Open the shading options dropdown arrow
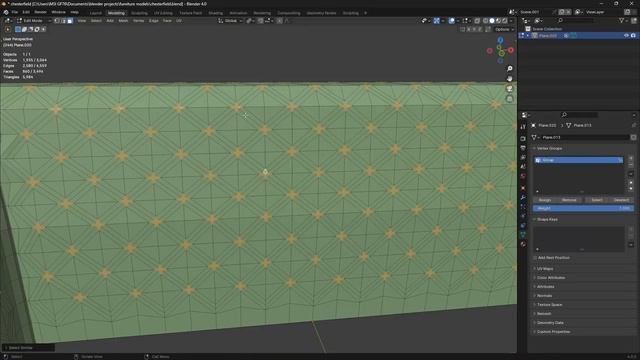Image resolution: width=640 pixels, height=360 pixels. [511, 20]
